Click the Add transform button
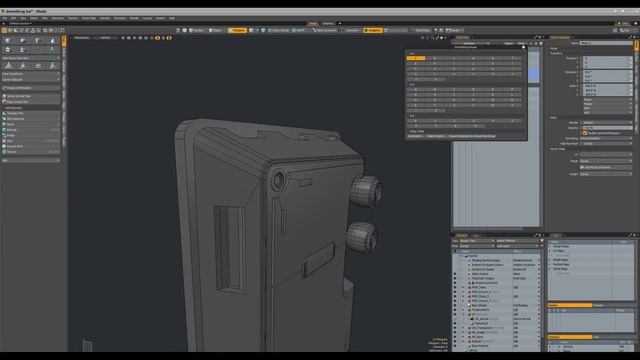This screenshot has width=640, height=360. (x=607, y=112)
